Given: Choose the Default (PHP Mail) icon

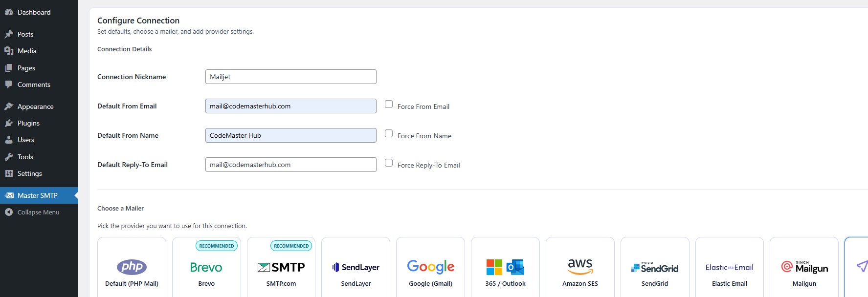Looking at the screenshot, I should (x=132, y=267).
